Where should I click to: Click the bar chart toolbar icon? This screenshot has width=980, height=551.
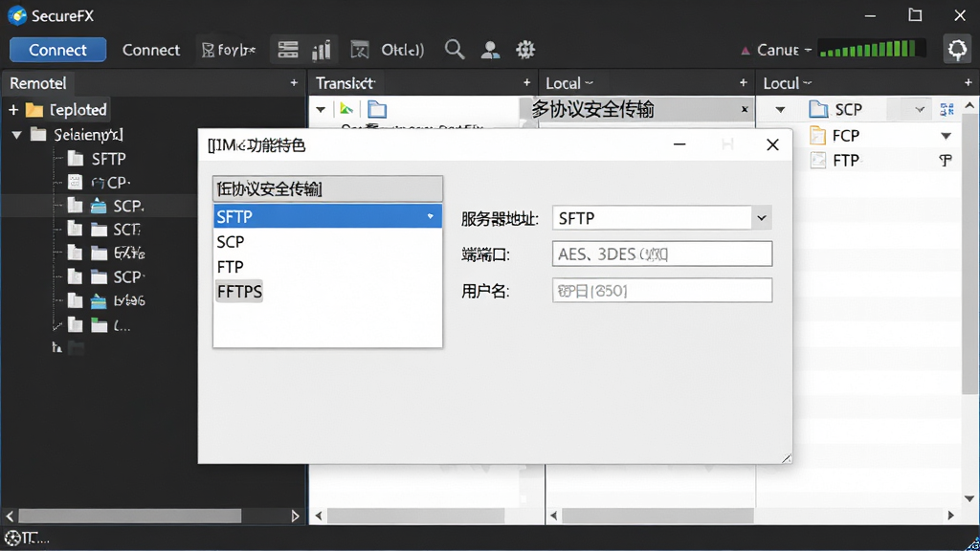pos(322,50)
